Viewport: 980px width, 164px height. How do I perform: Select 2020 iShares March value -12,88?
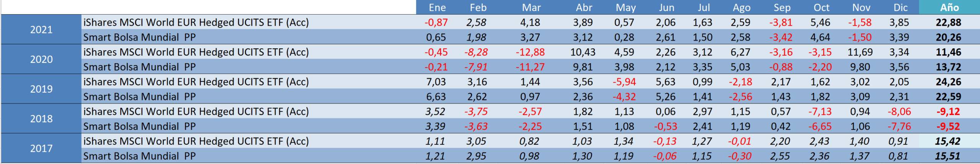point(530,52)
